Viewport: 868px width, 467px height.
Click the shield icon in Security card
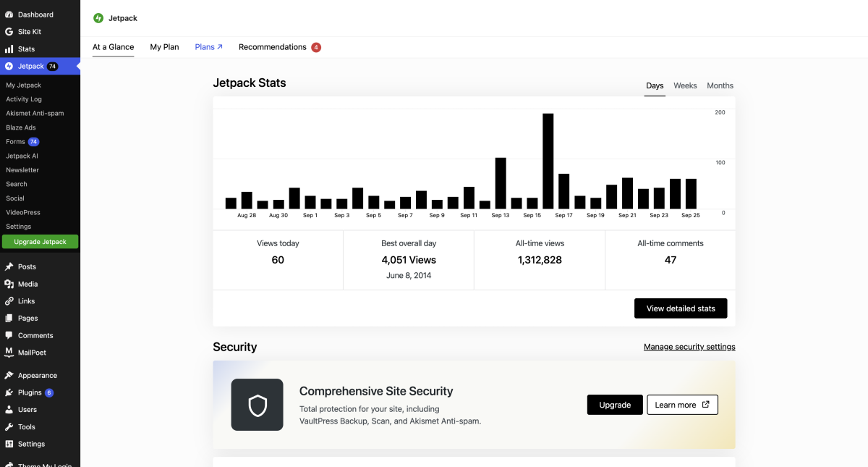[258, 405]
